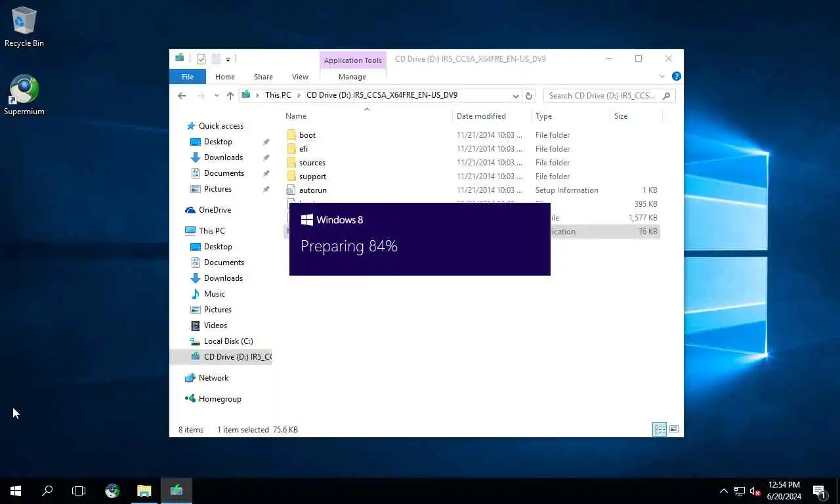Select the boot folder
The image size is (840, 504).
pos(307,135)
